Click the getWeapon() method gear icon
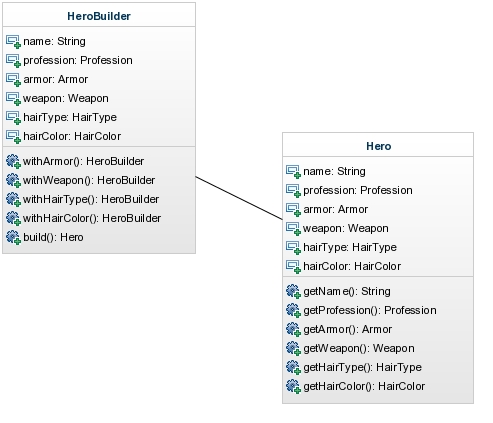Image resolution: width=493 pixels, height=423 pixels. pyautogui.click(x=293, y=349)
